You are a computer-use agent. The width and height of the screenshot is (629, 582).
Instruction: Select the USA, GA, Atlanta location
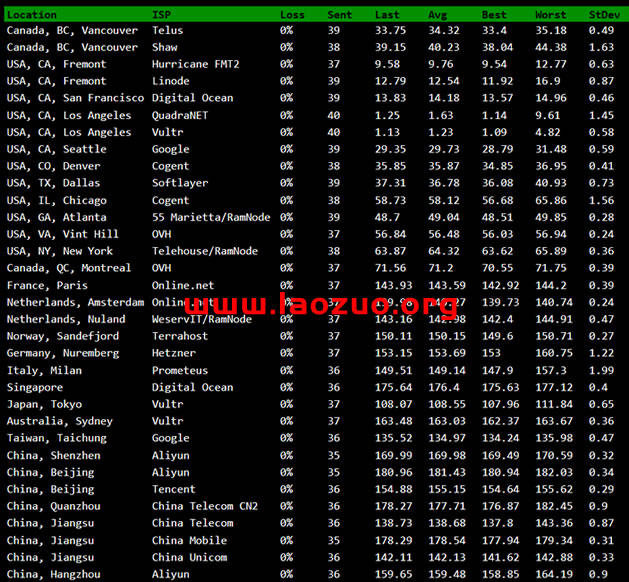point(56,217)
